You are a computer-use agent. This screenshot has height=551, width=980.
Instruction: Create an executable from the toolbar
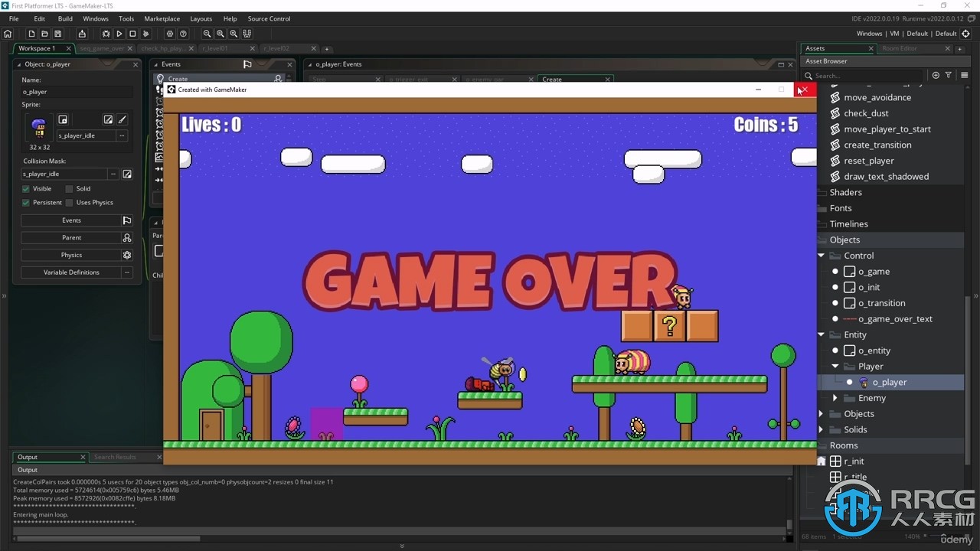click(x=82, y=34)
